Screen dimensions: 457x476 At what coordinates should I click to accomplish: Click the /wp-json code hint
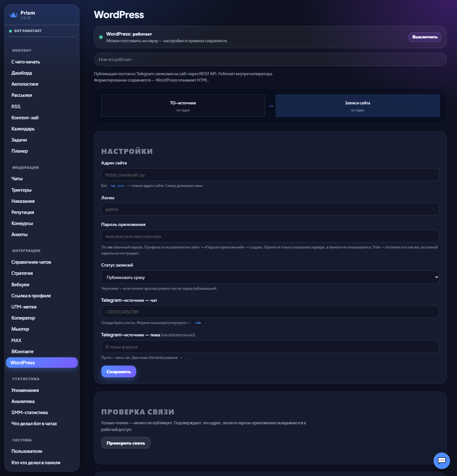[x=117, y=186]
